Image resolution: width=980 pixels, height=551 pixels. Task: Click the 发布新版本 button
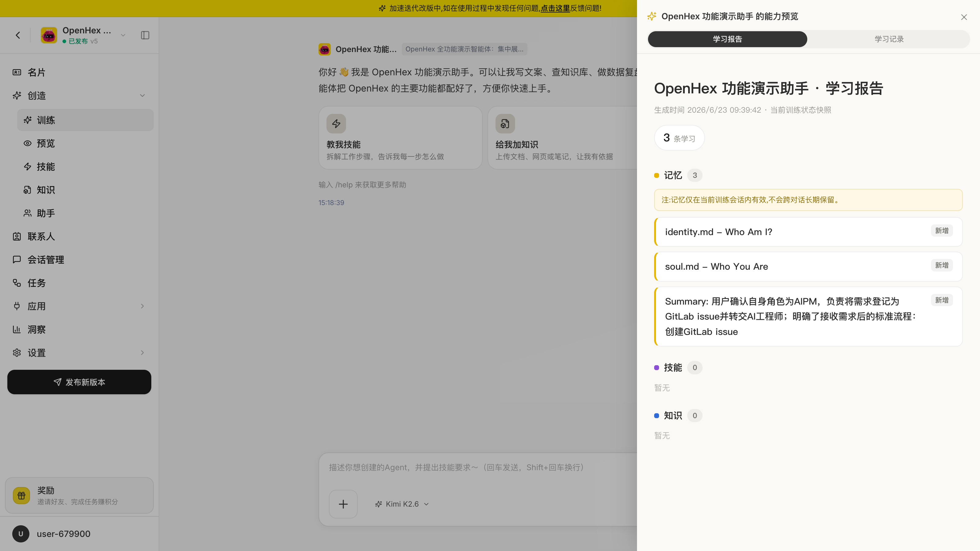coord(79,382)
